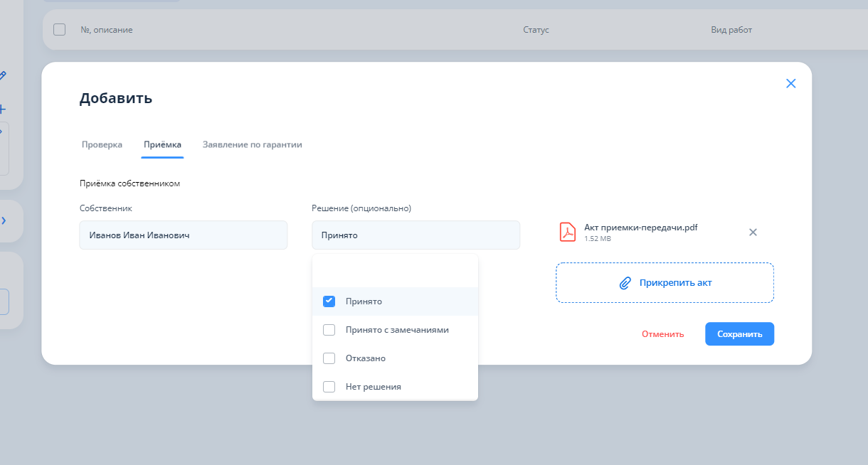Check the Принято с замечаниями option
The height and width of the screenshot is (465, 868).
pos(329,330)
